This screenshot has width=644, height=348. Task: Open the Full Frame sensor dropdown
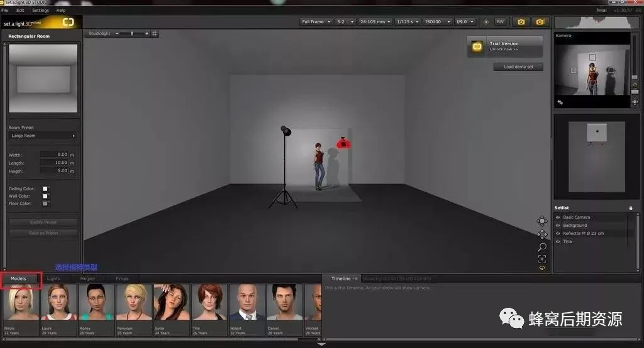pyautogui.click(x=316, y=22)
